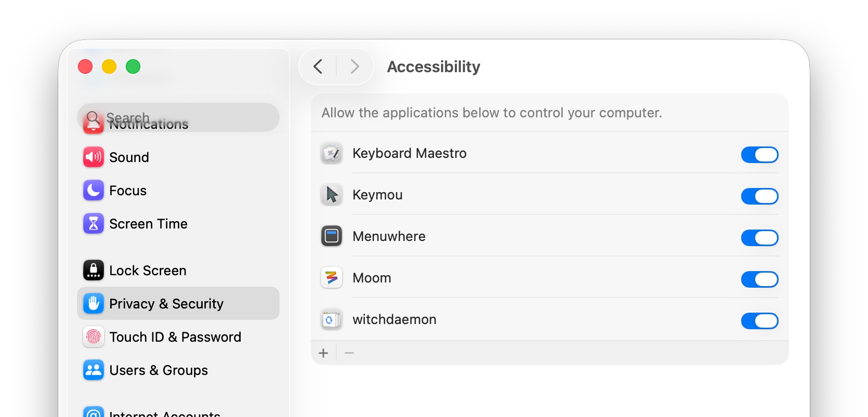Click the Keymou cursor icon

[332, 195]
